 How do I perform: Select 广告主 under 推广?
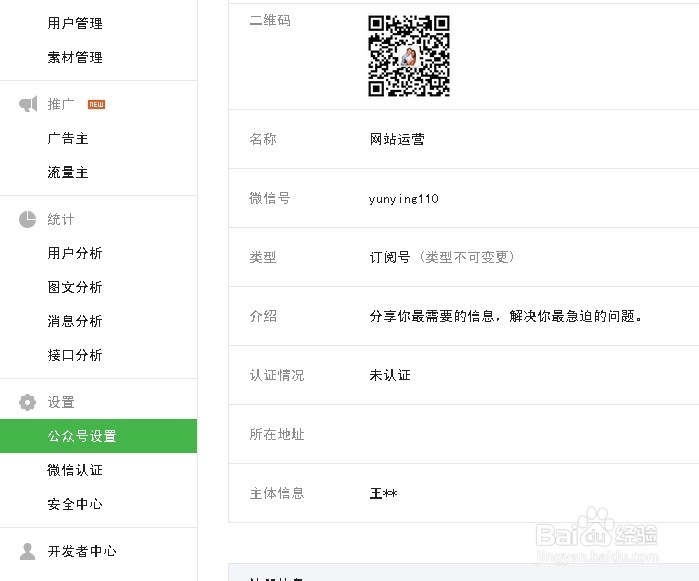point(68,138)
